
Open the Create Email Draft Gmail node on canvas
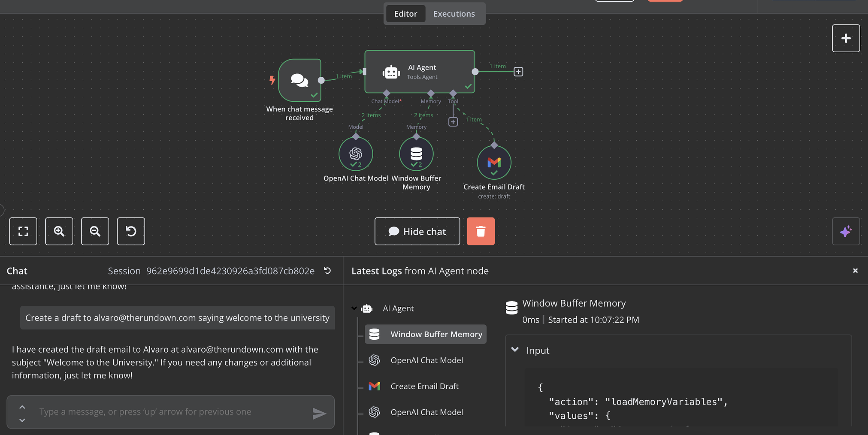[x=494, y=163]
